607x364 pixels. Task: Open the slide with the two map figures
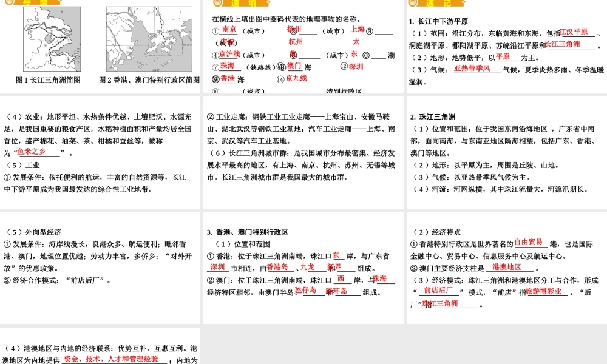tap(100, 46)
